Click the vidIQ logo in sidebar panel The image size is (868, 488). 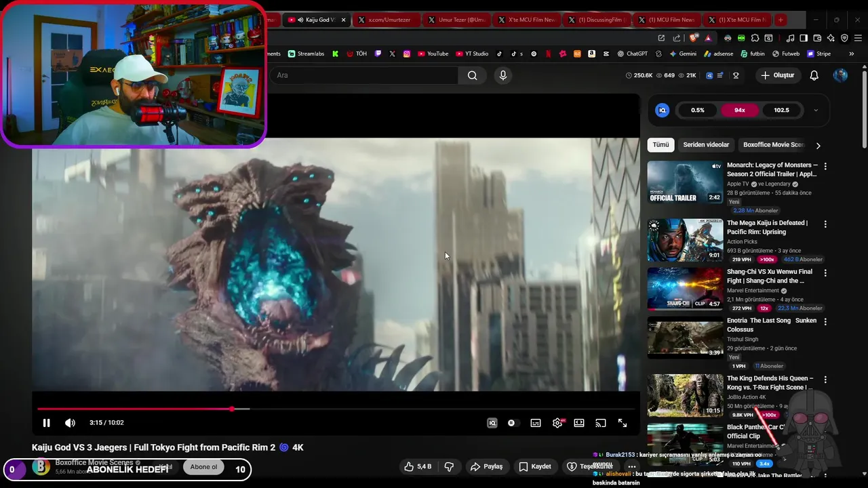pyautogui.click(x=663, y=110)
